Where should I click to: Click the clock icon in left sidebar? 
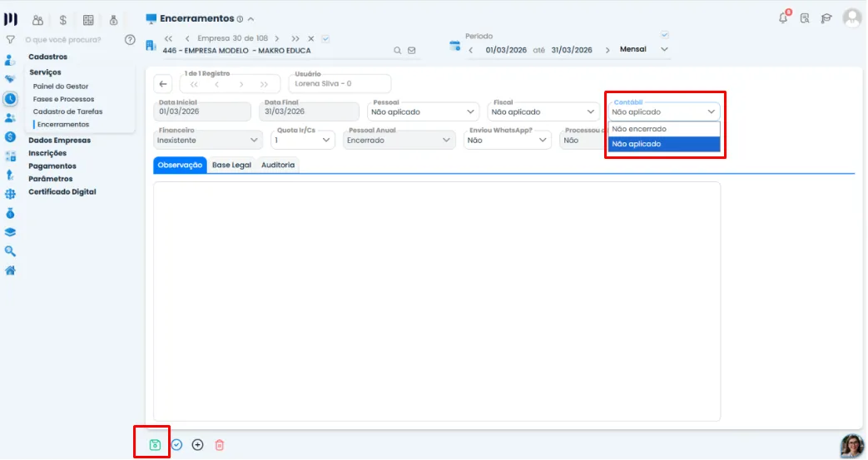pos(11,99)
